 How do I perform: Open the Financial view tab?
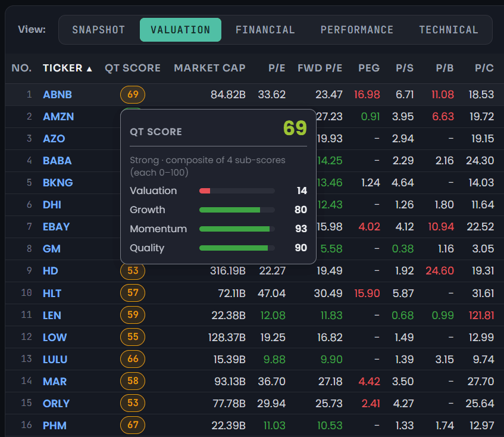(265, 30)
